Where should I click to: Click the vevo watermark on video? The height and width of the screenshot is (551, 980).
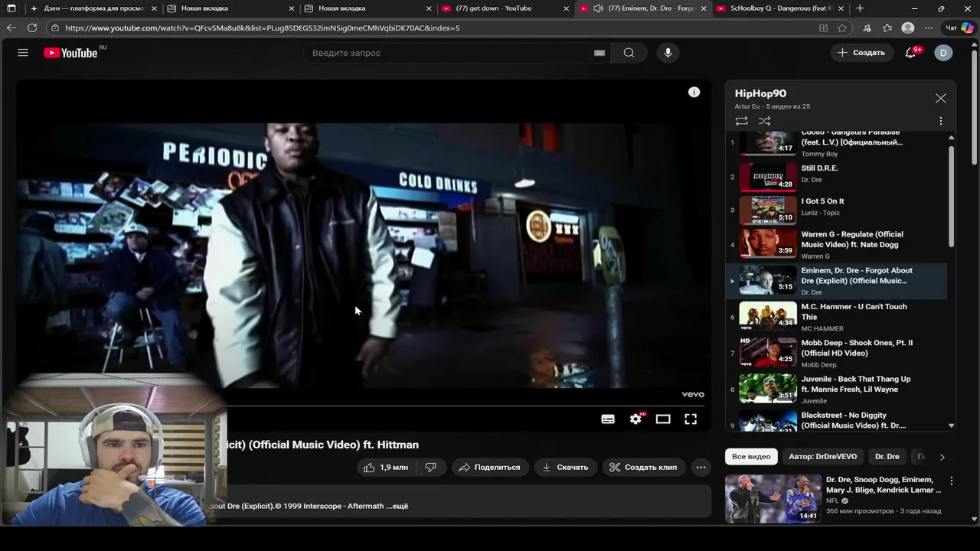pyautogui.click(x=693, y=394)
